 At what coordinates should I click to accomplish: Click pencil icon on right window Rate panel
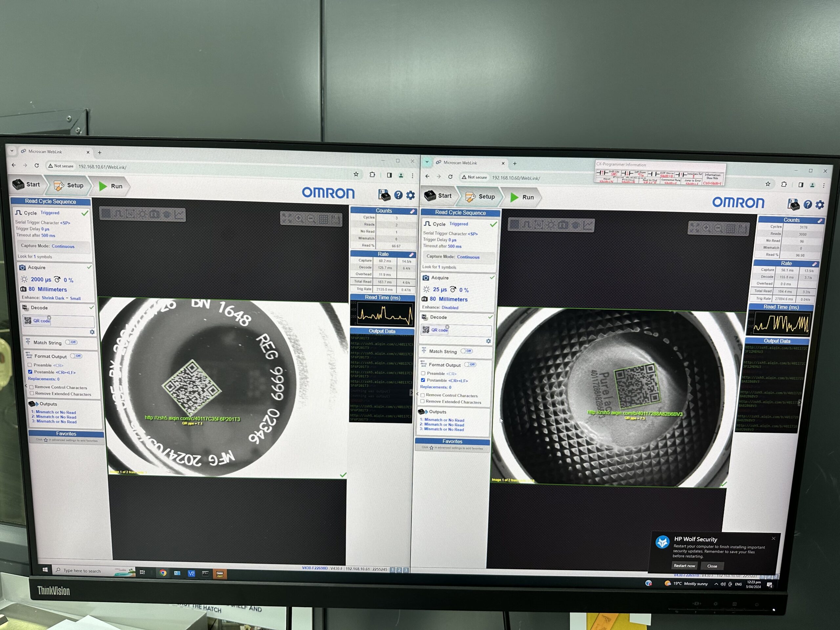(814, 264)
